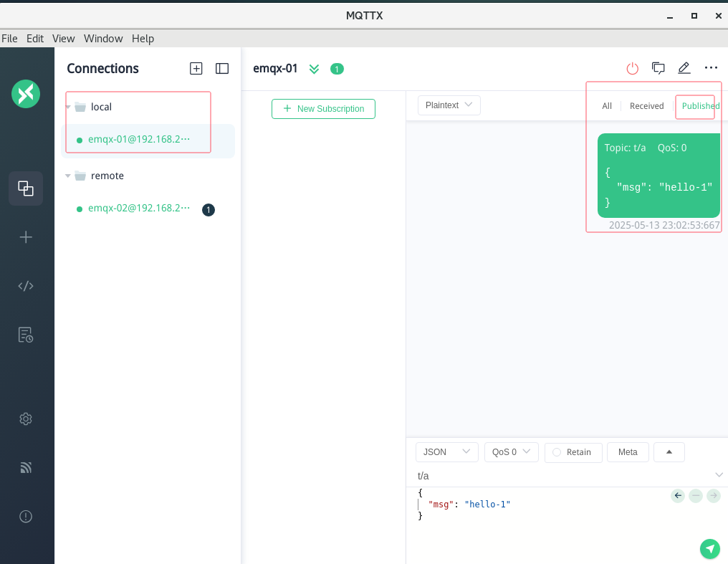The height and width of the screenshot is (564, 728).
Task: Open the Connections page icon in the sidebar
Action: point(26,188)
